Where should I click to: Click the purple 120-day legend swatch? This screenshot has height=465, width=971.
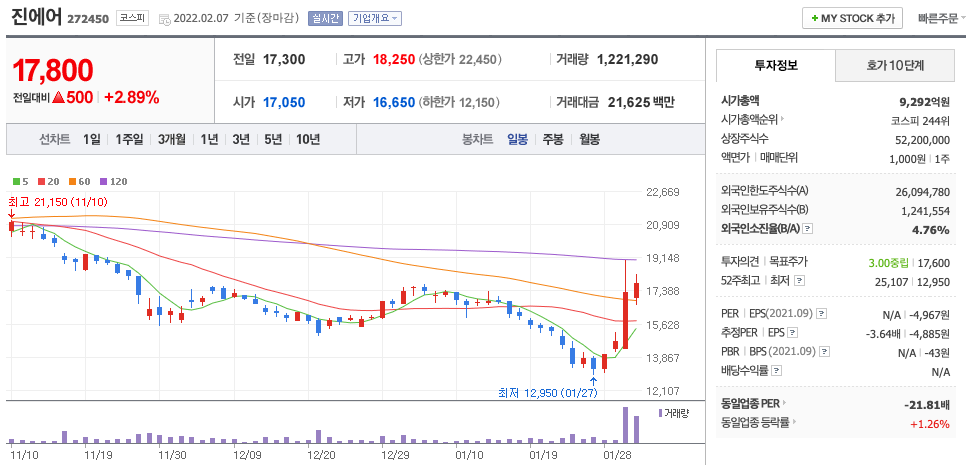point(103,181)
